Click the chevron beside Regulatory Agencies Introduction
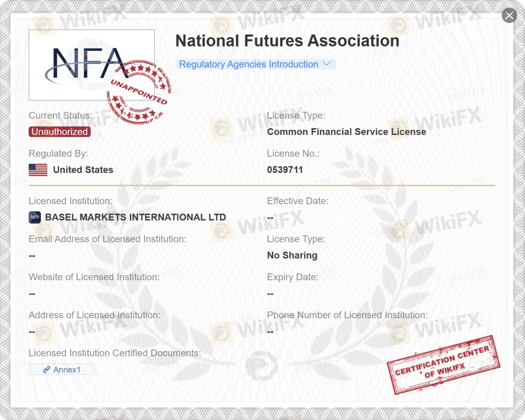 327,64
